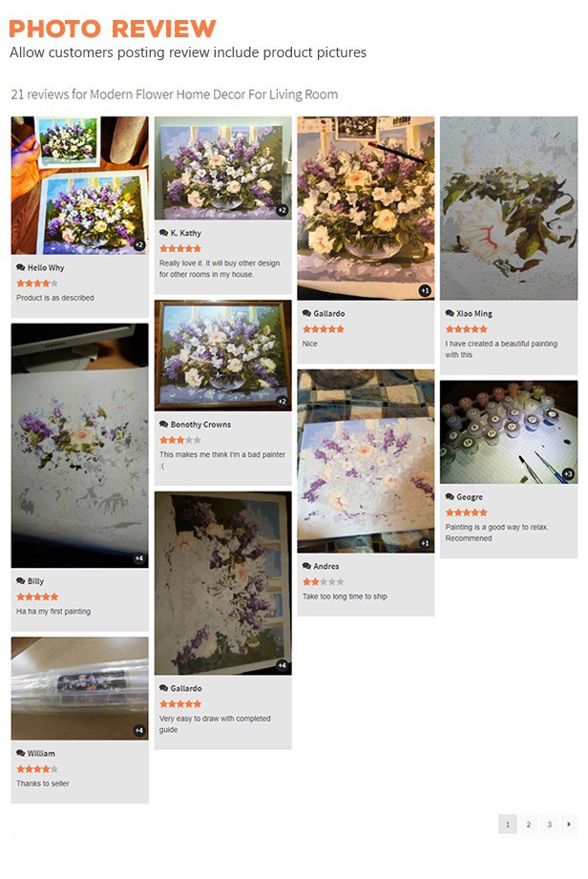Click the +2 badge on Hello Why's photo
The width and height of the screenshot is (588, 879).
pos(139,245)
